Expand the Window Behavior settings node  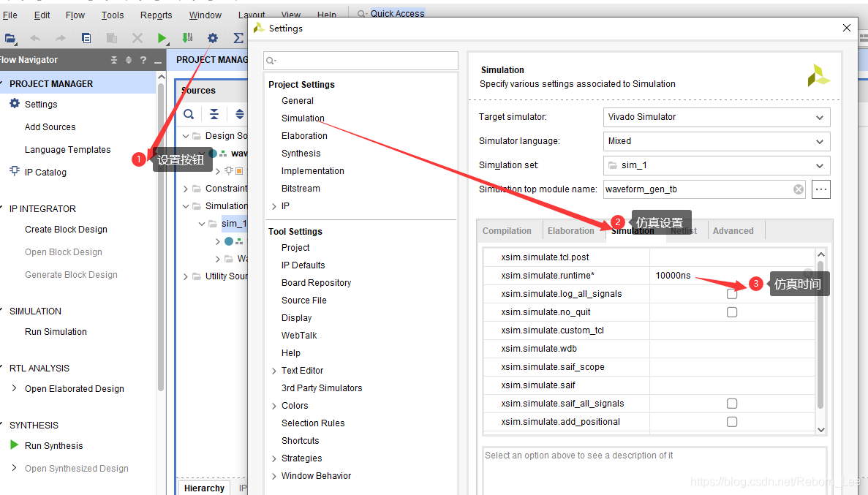[274, 476]
